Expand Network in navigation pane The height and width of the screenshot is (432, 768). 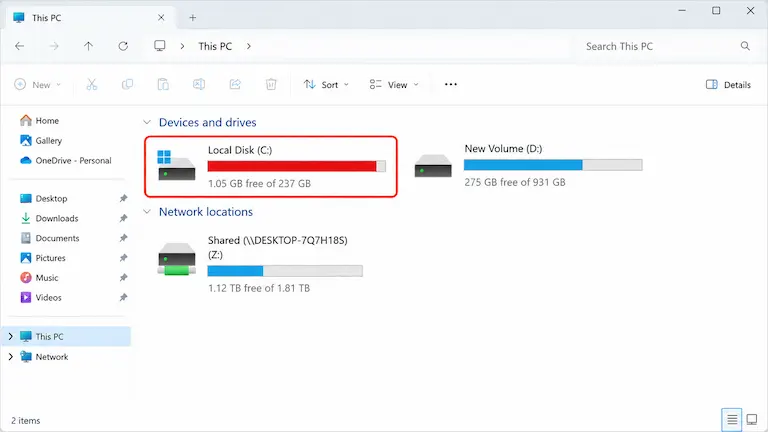pos(10,357)
